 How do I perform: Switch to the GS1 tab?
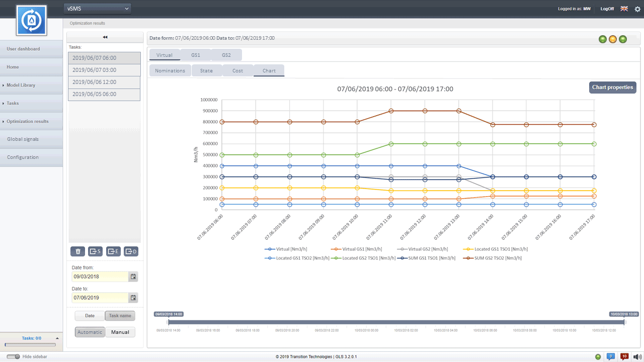click(195, 55)
